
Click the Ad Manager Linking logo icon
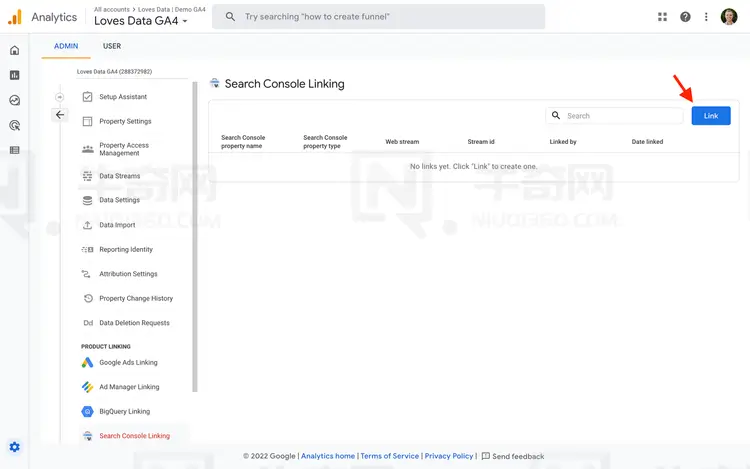pyautogui.click(x=88, y=387)
